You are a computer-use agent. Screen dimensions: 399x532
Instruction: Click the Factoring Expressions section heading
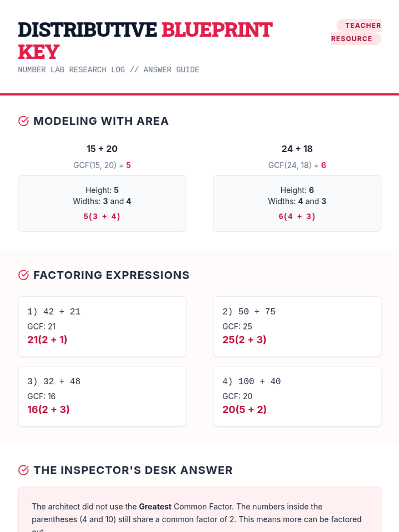[x=111, y=275]
